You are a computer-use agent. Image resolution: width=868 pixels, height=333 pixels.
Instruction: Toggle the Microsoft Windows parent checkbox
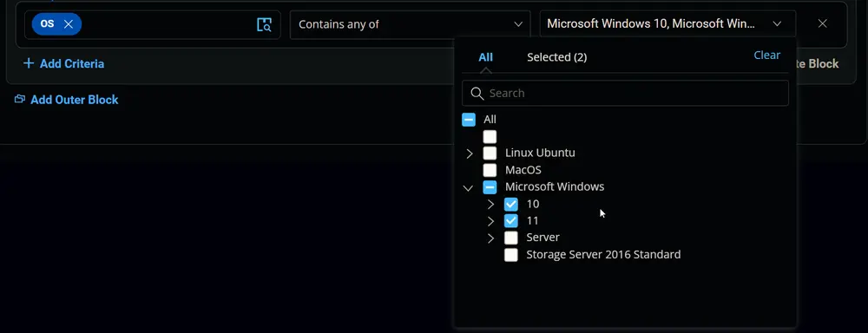pyautogui.click(x=490, y=187)
